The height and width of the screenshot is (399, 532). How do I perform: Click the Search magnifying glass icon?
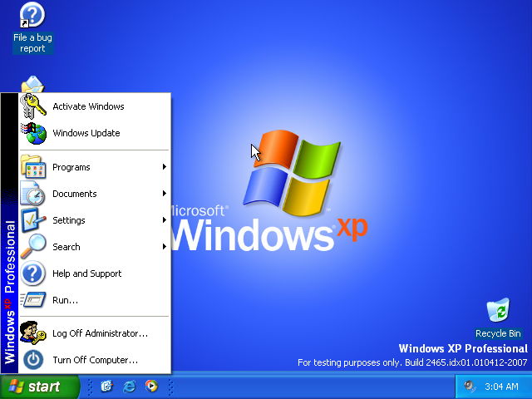click(33, 247)
